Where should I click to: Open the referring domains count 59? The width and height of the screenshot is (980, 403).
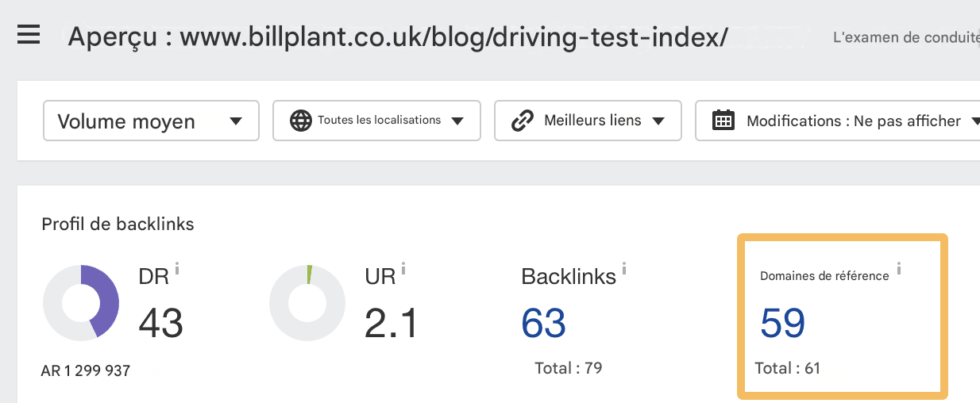(x=783, y=323)
